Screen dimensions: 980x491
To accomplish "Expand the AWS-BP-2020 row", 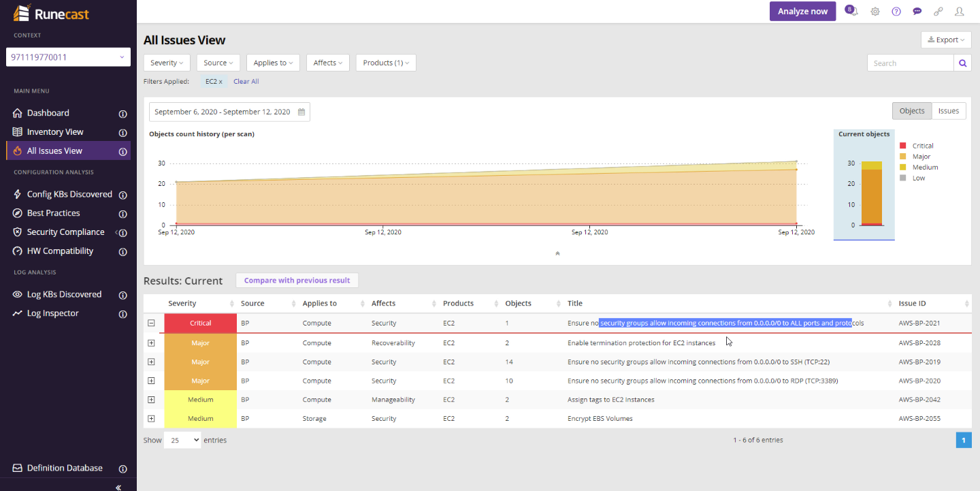I will point(151,381).
